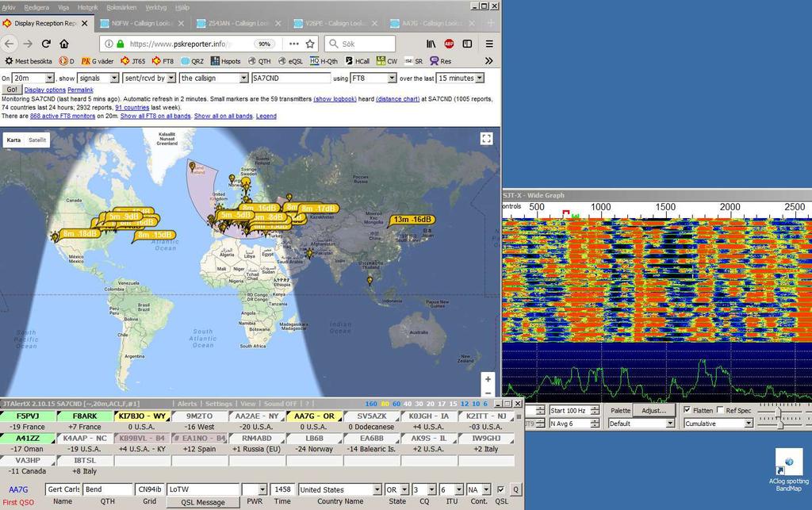Switch map to Satellit view
The width and height of the screenshot is (812, 510).
pyautogui.click(x=37, y=140)
